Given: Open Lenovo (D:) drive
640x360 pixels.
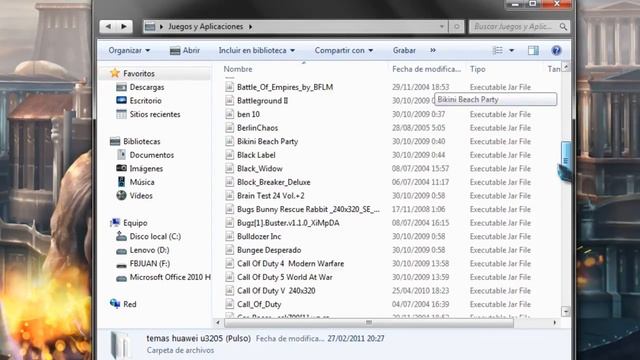Looking at the screenshot, I should tap(149, 250).
